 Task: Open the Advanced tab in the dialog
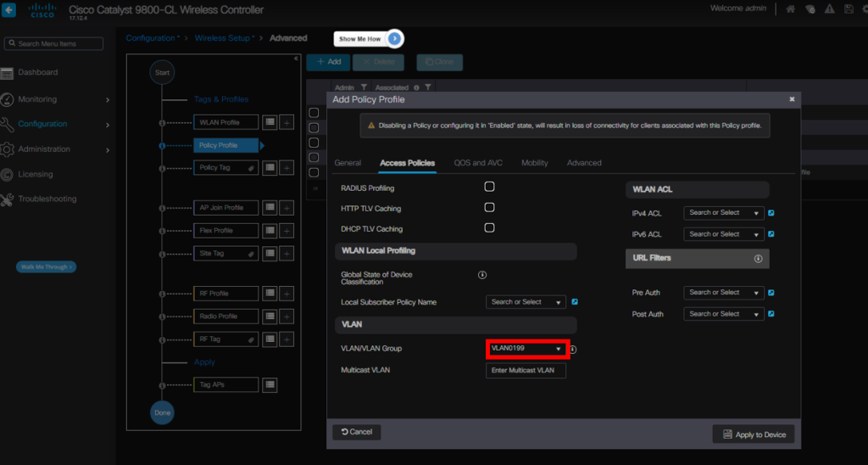point(584,163)
